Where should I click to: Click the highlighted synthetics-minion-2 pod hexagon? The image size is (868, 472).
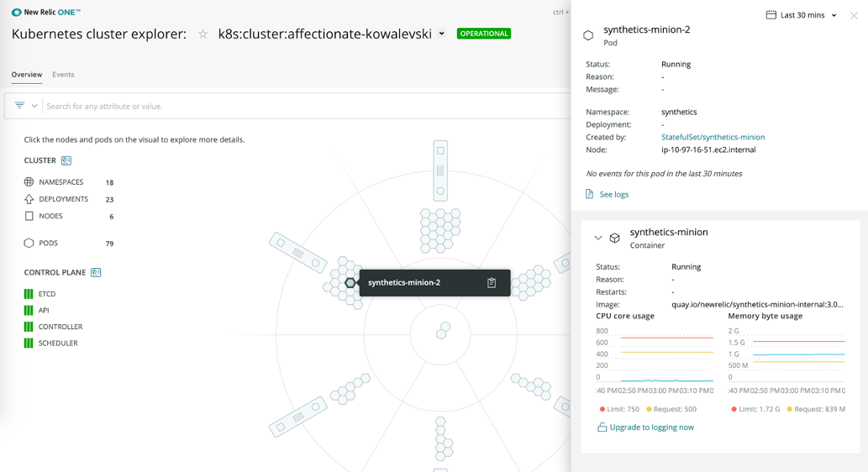pyautogui.click(x=350, y=283)
